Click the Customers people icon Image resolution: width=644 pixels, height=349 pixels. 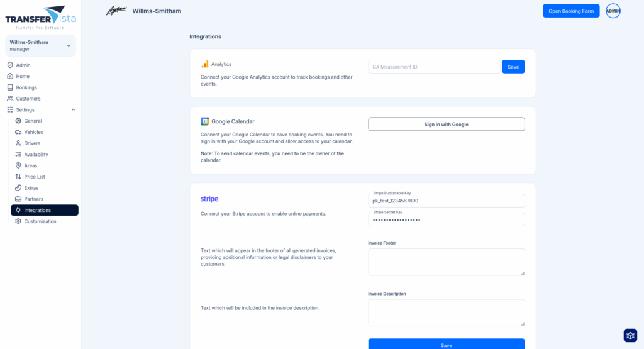[x=10, y=99]
